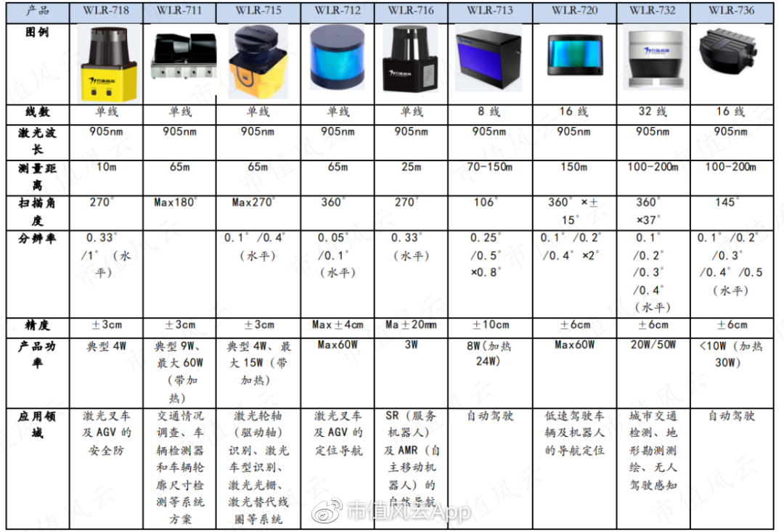The width and height of the screenshot is (784, 532).
Task: Click the '测量距离' row label
Action: pyautogui.click(x=38, y=176)
